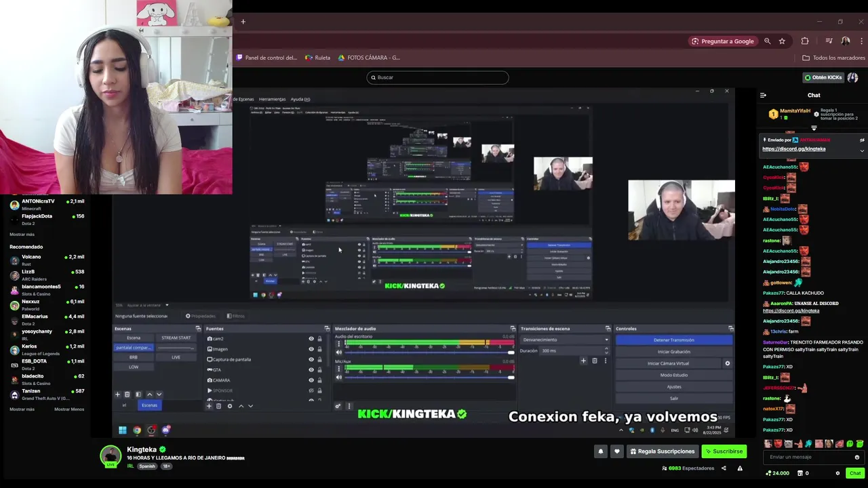Click Windows Start button in streamed taskbar
Screen dimensions: 868x488
pyautogui.click(x=122, y=430)
